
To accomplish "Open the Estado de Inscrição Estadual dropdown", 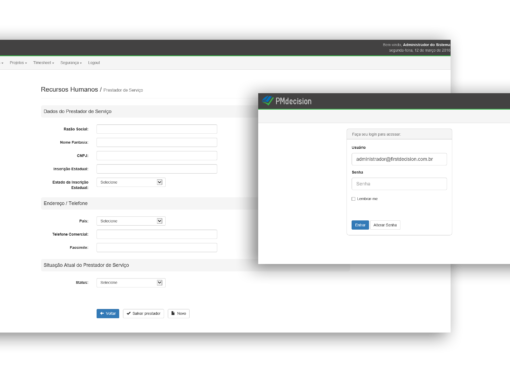I will 131,182.
